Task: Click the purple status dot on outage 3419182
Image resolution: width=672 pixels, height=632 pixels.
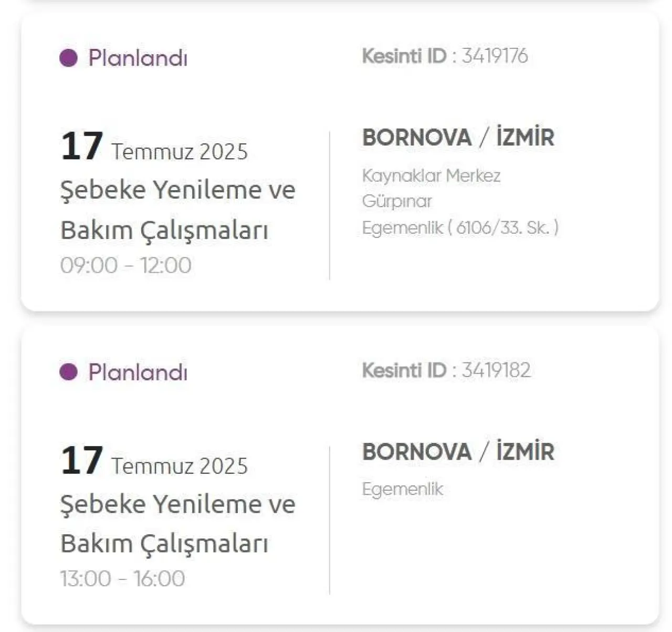Action: click(x=69, y=372)
